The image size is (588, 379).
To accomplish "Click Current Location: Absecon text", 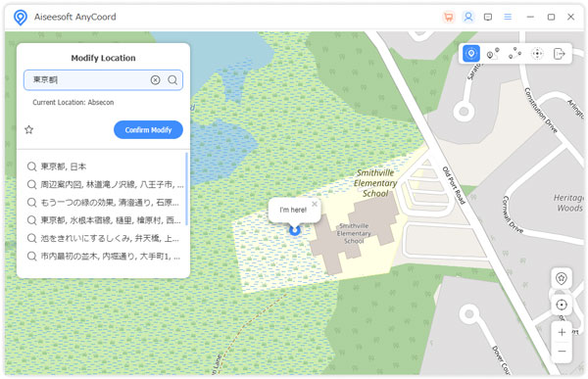I will point(73,103).
